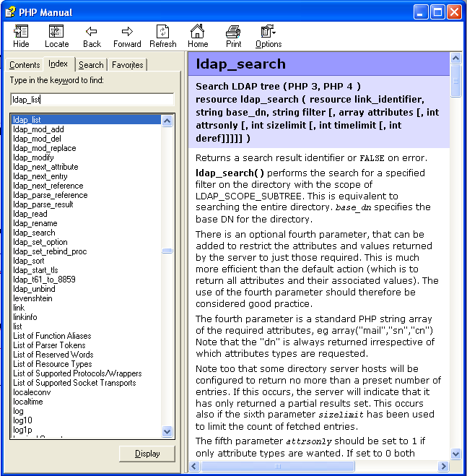Select List of Function Aliases entry
This screenshot has height=476, width=467.
(x=52, y=336)
